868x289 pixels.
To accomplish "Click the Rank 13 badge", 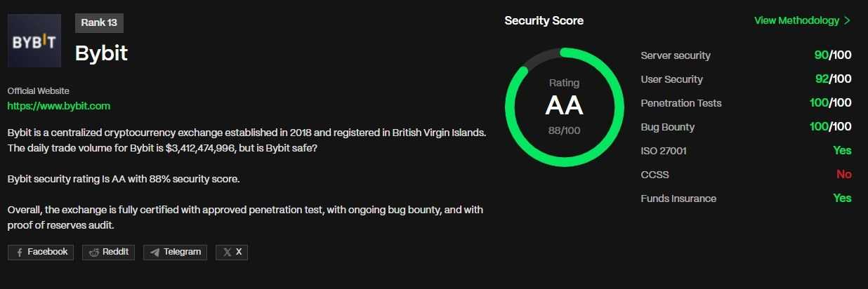I will 99,23.
